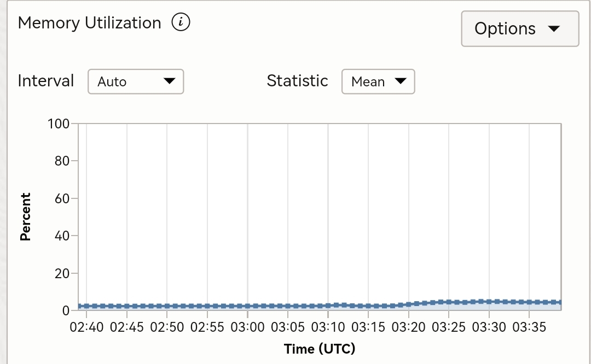Click the 03:25 time axis label
This screenshot has height=364, width=591.
[x=449, y=327]
